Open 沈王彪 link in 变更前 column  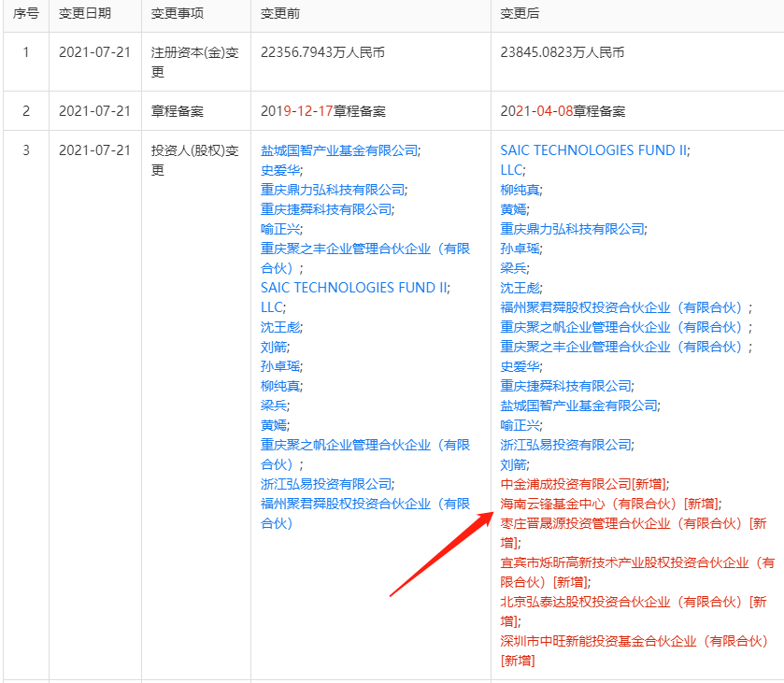tap(280, 327)
